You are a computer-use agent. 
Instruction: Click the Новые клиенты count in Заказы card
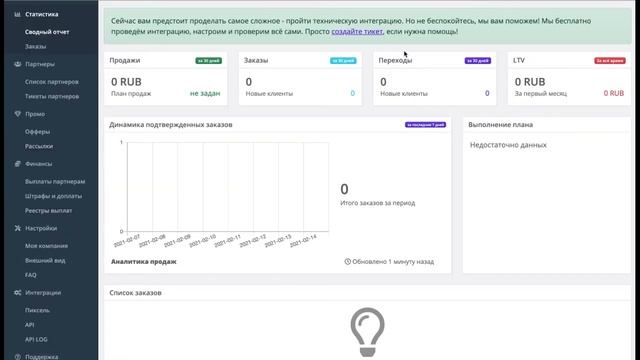coord(353,93)
